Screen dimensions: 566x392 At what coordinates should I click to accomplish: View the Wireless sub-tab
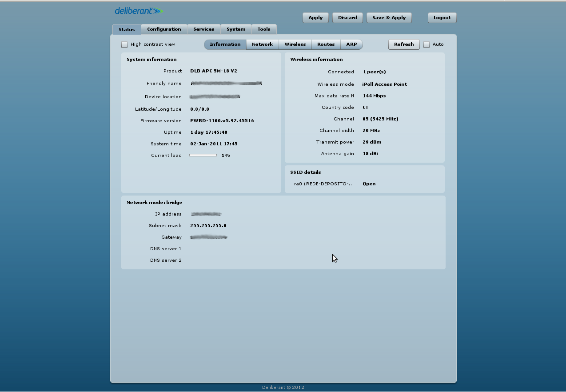click(295, 44)
